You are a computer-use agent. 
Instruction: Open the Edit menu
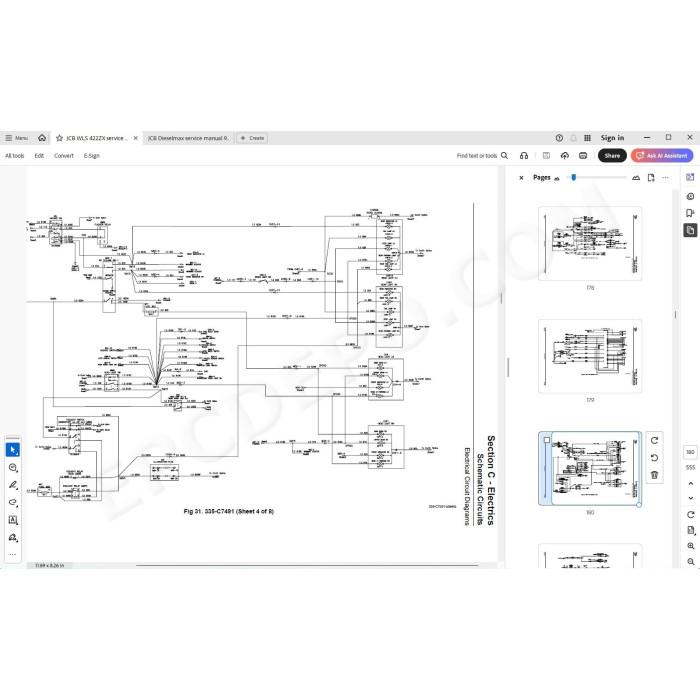(x=39, y=155)
